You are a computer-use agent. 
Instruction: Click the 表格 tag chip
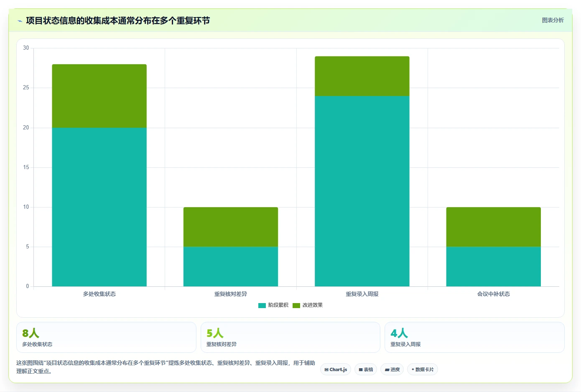click(x=366, y=369)
